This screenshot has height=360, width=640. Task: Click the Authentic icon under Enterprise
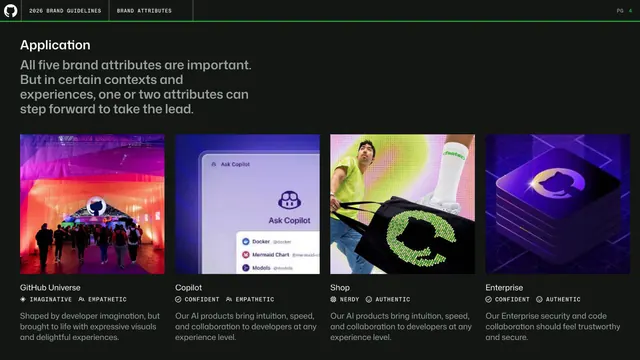[x=539, y=299]
